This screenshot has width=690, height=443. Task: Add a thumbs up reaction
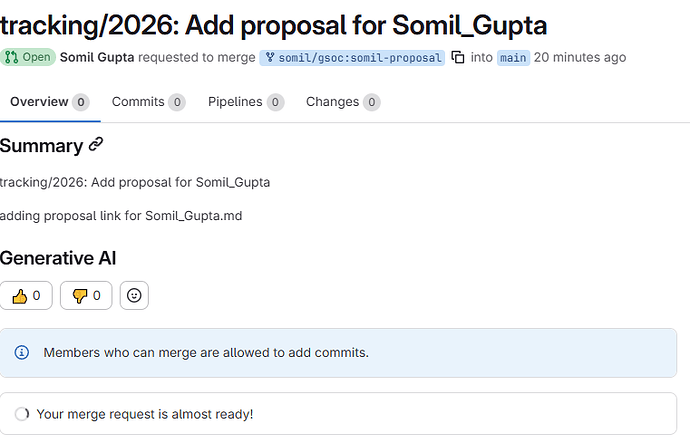click(x=26, y=295)
